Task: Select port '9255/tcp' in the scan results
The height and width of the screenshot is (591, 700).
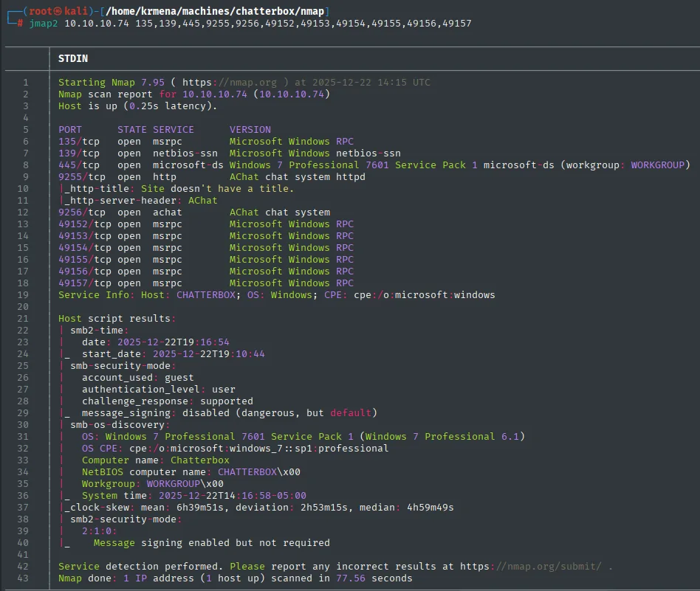Action: [82, 177]
